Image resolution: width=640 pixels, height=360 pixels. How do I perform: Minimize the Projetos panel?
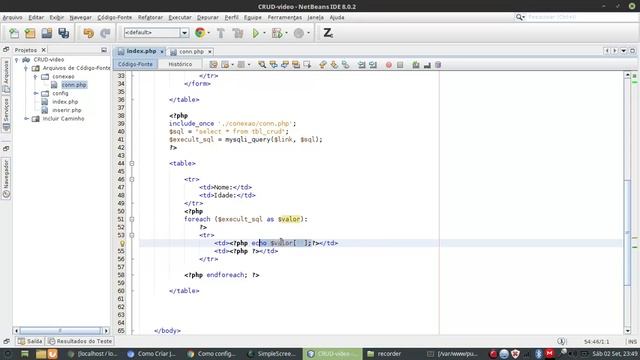[104, 50]
